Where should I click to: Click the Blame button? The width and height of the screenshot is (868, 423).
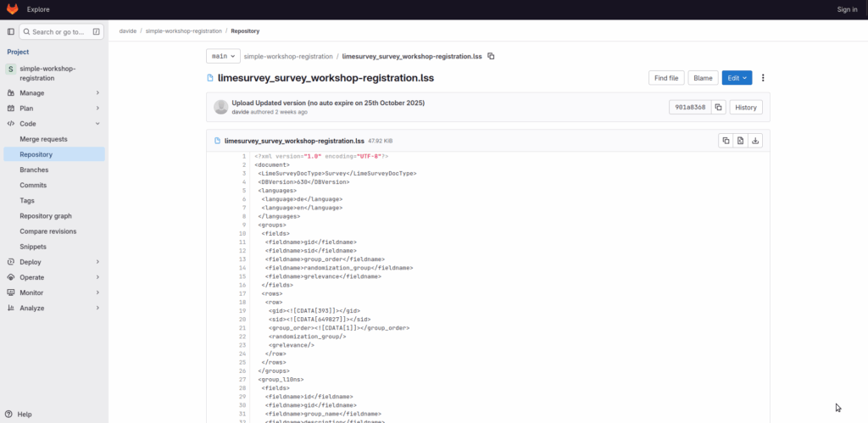coord(703,78)
